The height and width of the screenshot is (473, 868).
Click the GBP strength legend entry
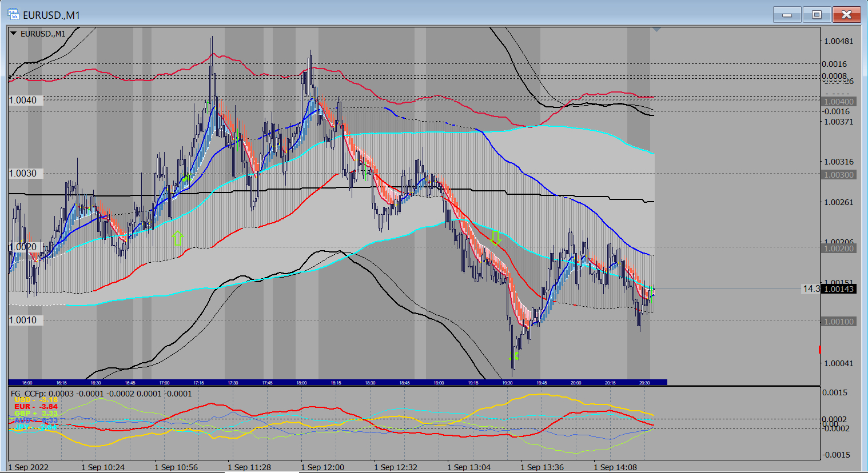[35, 414]
